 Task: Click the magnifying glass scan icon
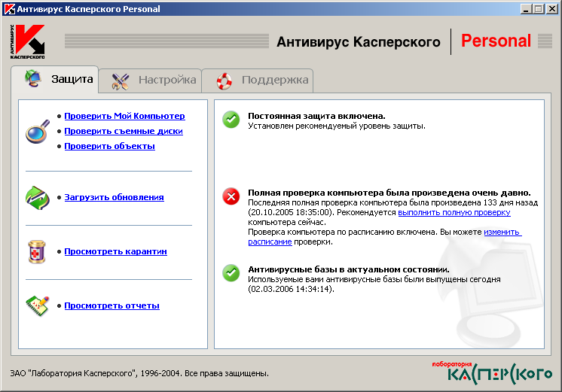[x=38, y=132]
